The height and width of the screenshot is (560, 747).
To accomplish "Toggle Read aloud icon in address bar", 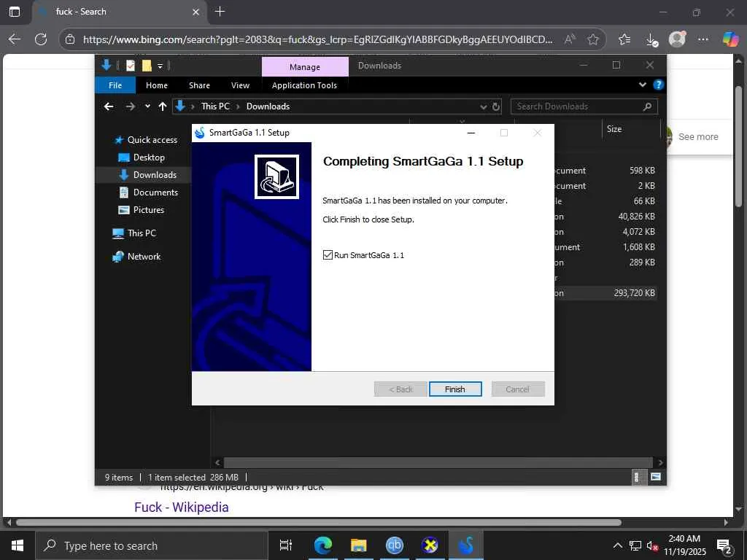I will pyautogui.click(x=569, y=39).
